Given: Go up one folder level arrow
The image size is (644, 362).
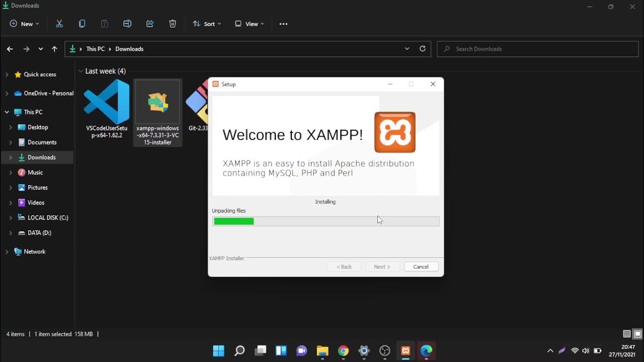Looking at the screenshot, I should [54, 49].
